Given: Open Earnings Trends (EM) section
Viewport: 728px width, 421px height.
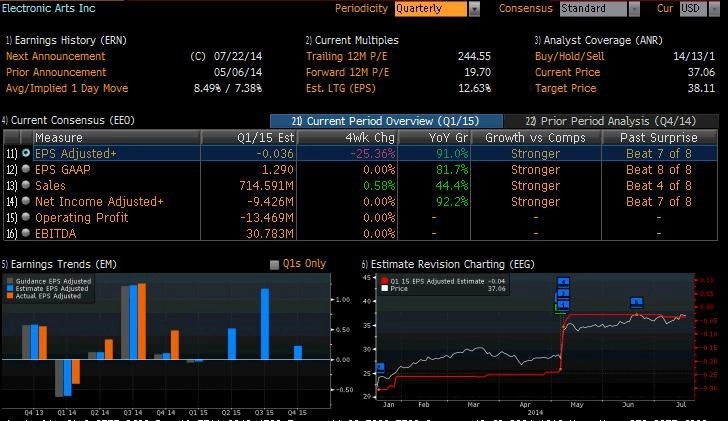Looking at the screenshot, I should tap(59, 264).
